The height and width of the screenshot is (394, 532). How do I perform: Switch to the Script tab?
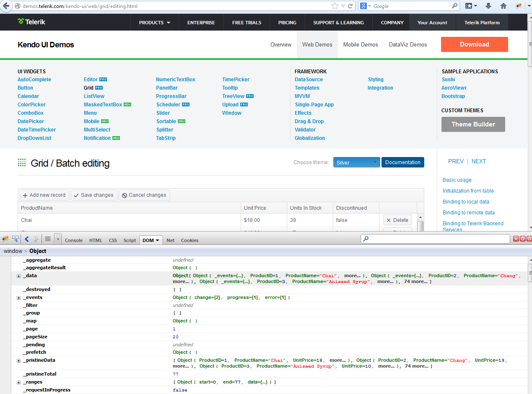[x=130, y=240]
